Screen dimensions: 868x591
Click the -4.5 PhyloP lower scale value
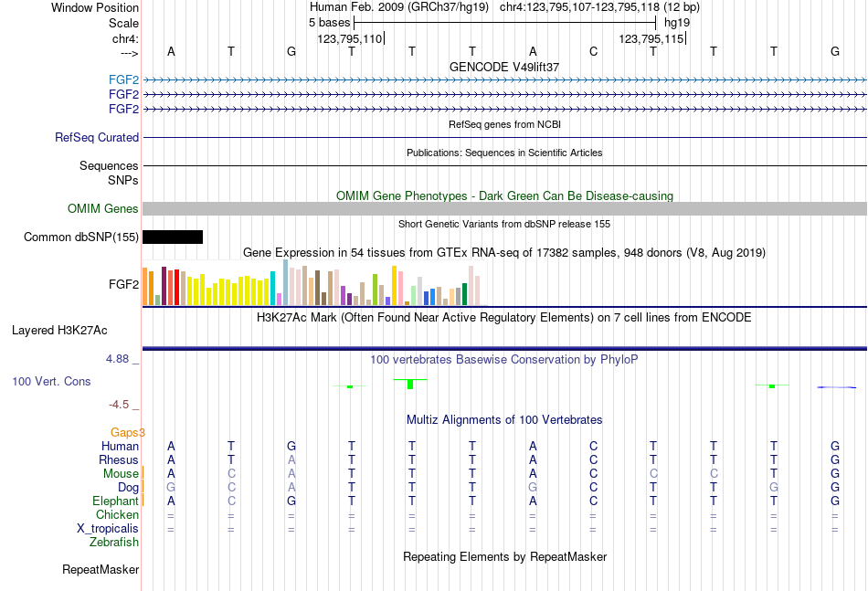(x=119, y=405)
